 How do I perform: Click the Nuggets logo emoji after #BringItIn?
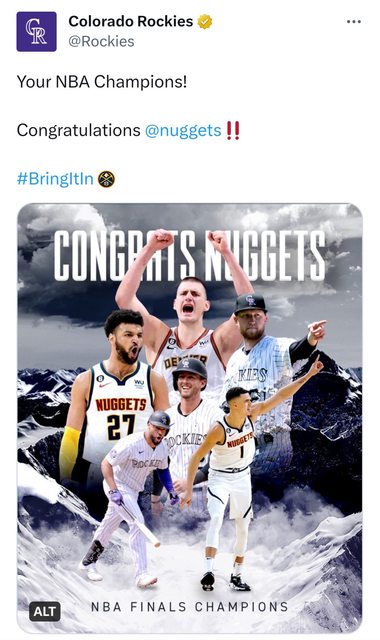pos(106,179)
